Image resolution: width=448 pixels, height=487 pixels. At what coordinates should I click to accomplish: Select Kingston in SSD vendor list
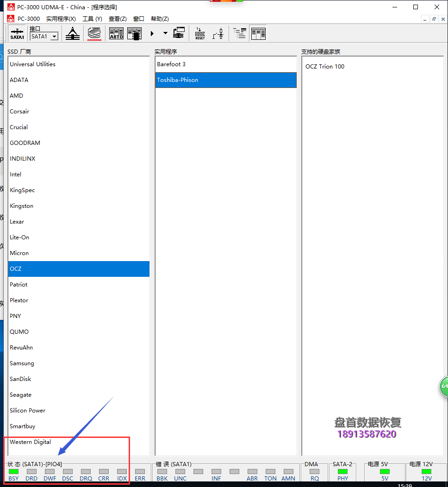tap(79, 206)
